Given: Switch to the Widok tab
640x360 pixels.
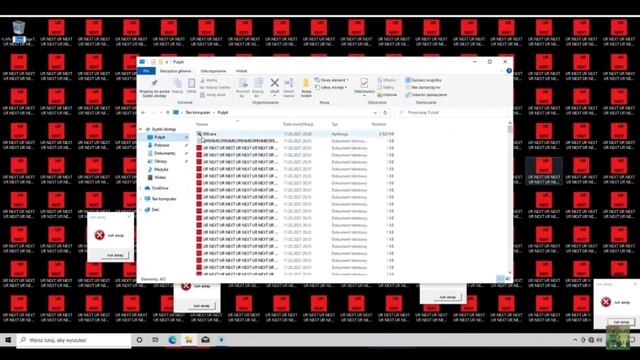Looking at the screenshot, I should click(241, 71).
